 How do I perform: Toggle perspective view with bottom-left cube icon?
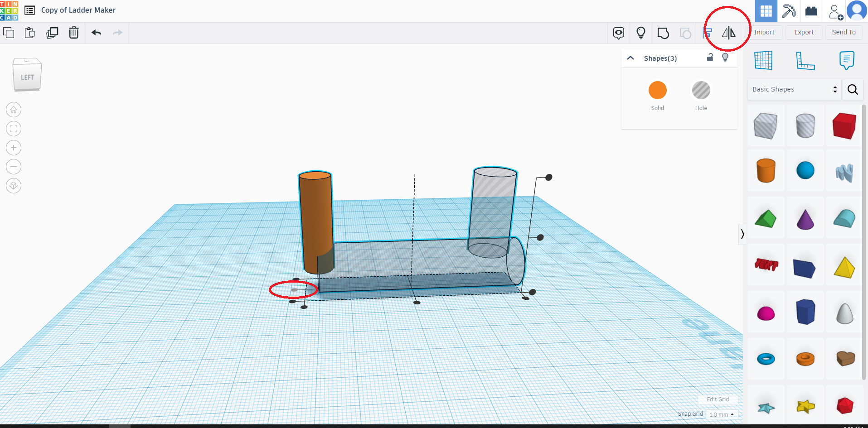(13, 185)
